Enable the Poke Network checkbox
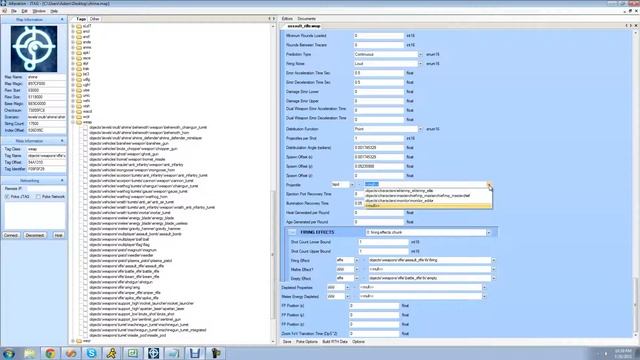Screen dimensions: 640x360 click(x=38, y=197)
